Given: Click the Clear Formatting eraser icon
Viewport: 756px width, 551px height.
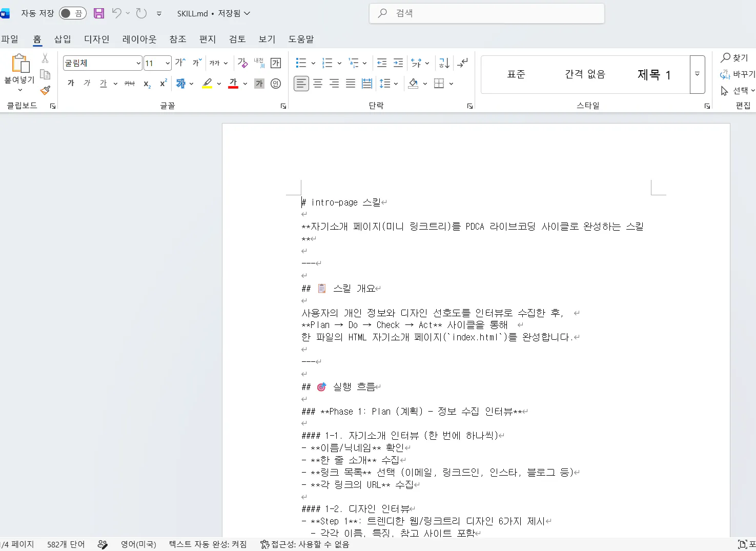Looking at the screenshot, I should click(x=242, y=63).
